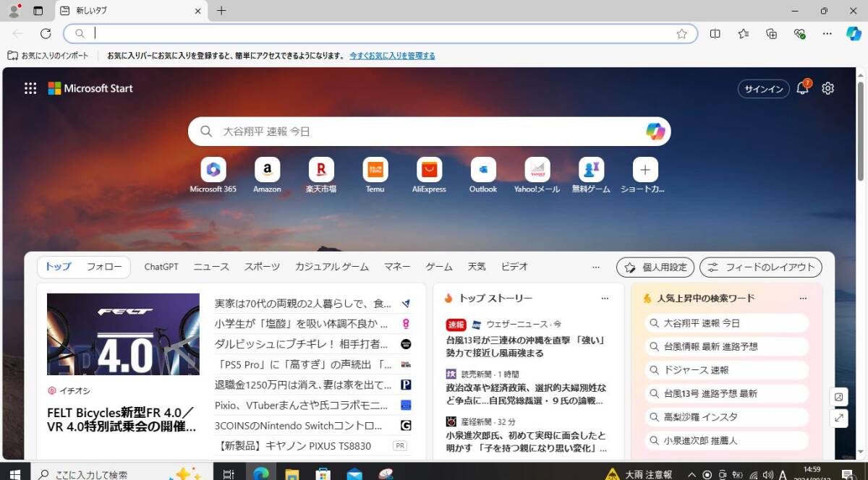Open headline 「PS5 Pro」に「高すぎ」の声続出
The width and height of the screenshot is (868, 480).
303,364
